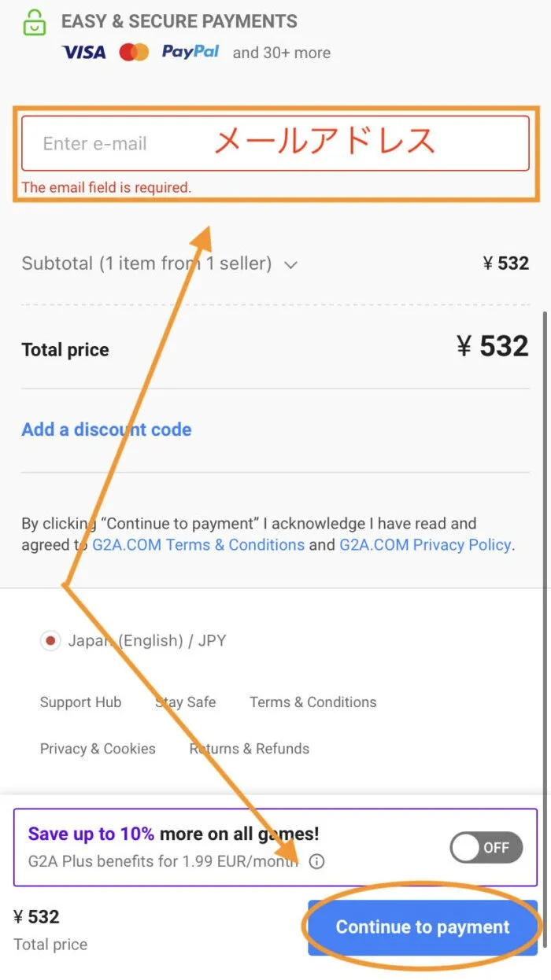The width and height of the screenshot is (551, 980).
Task: Open the Privacy & Cookies footer link
Action: click(98, 749)
